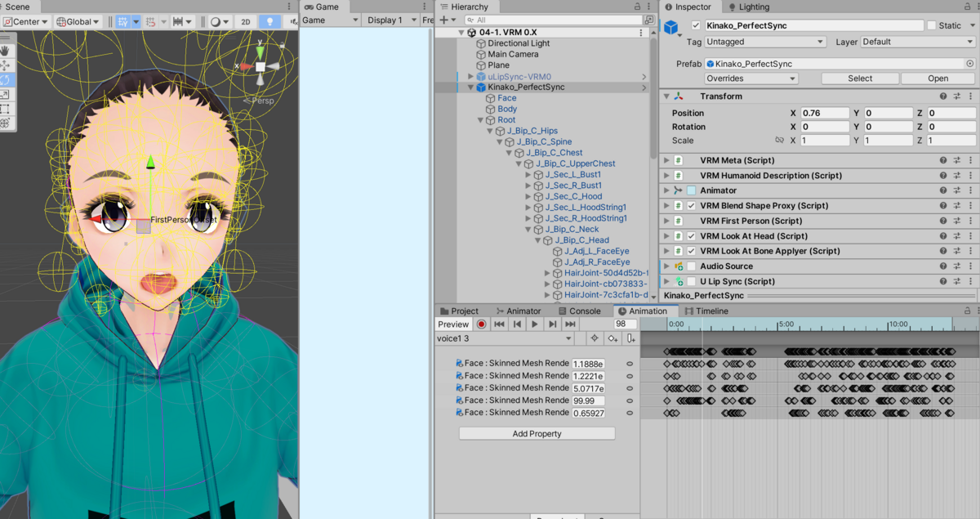Open Animator component kebab menu

(970, 190)
